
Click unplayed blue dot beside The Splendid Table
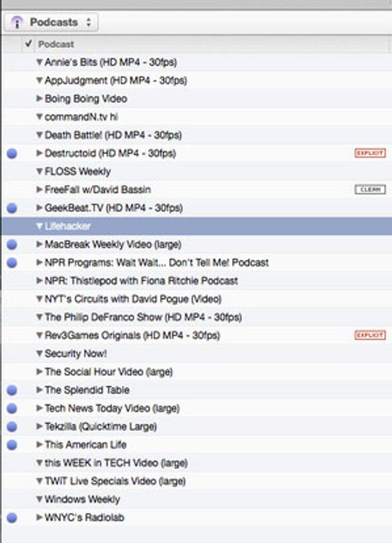point(12,390)
